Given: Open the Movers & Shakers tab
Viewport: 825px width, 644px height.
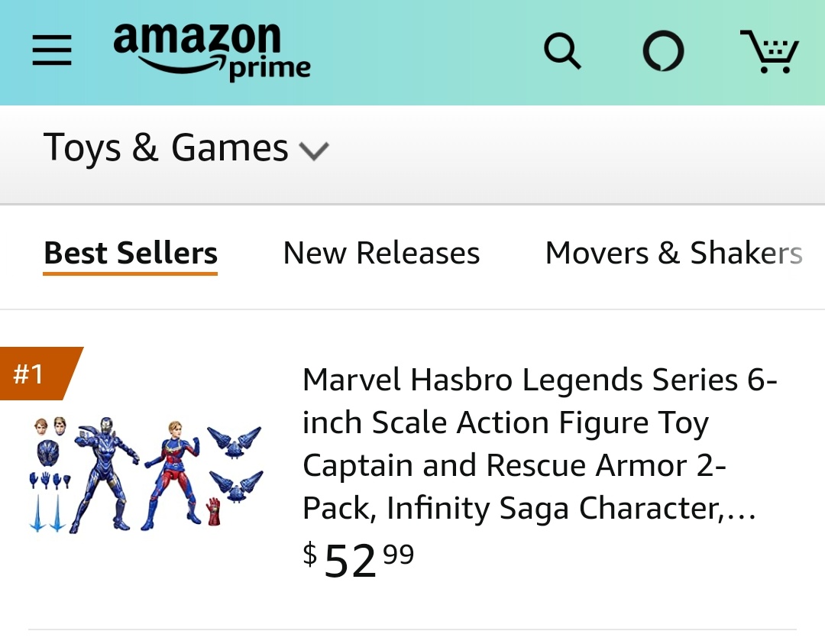Looking at the screenshot, I should pyautogui.click(x=673, y=253).
